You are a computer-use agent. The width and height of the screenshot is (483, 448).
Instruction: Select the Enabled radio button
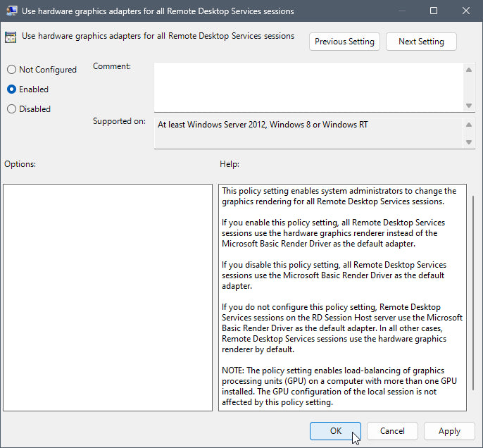(11, 89)
